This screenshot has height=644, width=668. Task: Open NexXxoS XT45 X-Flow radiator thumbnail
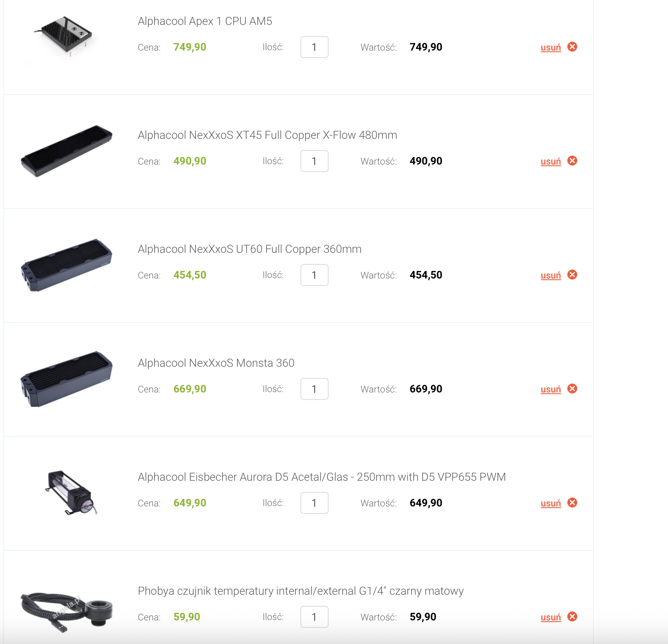coord(66,151)
